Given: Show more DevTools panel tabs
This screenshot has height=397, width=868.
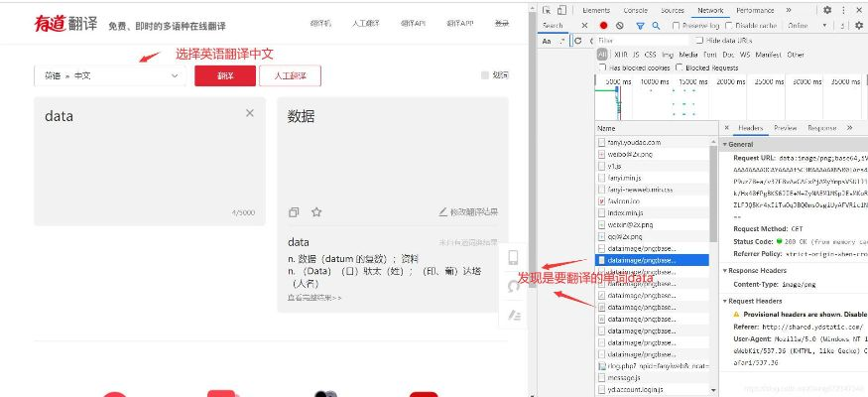Looking at the screenshot, I should 789,10.
